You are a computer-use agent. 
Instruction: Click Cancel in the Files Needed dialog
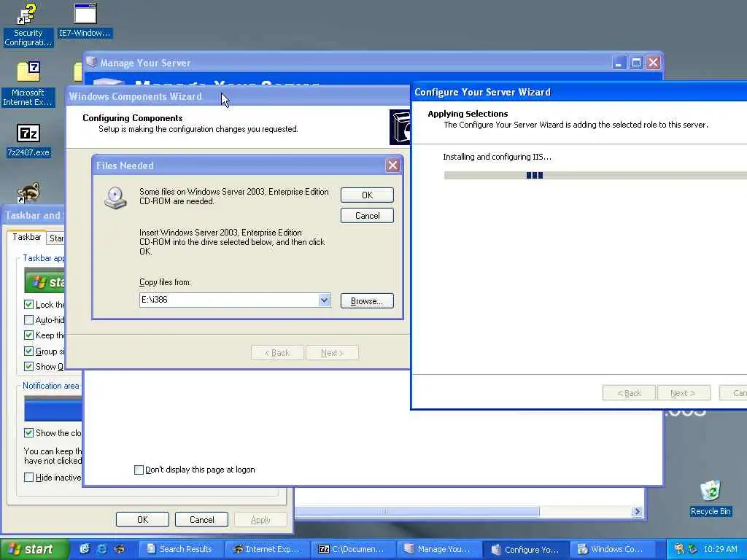(368, 215)
